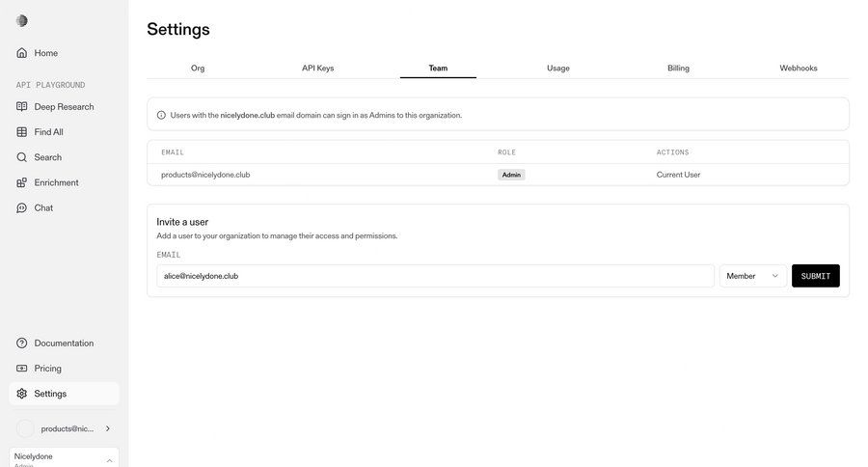Open Documentation help icon
This screenshot has width=868, height=467.
tap(22, 343)
